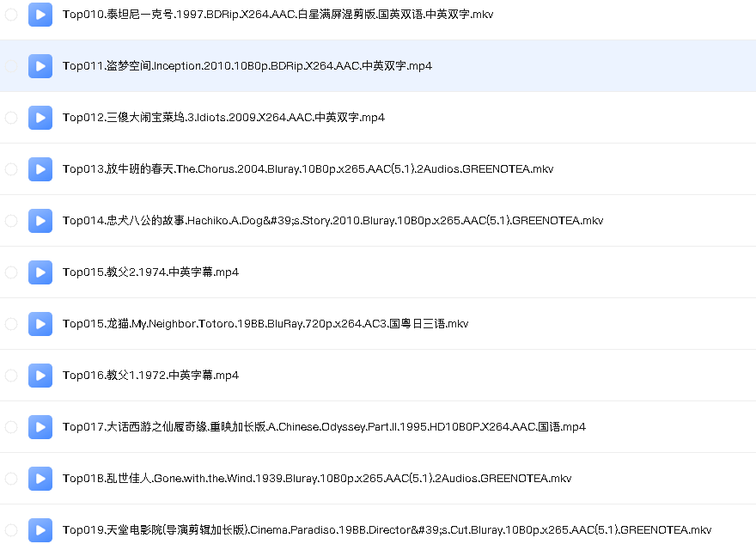756x544 pixels.
Task: Mark checkbox for My.Neighbor.Totoro file
Action: tap(11, 324)
